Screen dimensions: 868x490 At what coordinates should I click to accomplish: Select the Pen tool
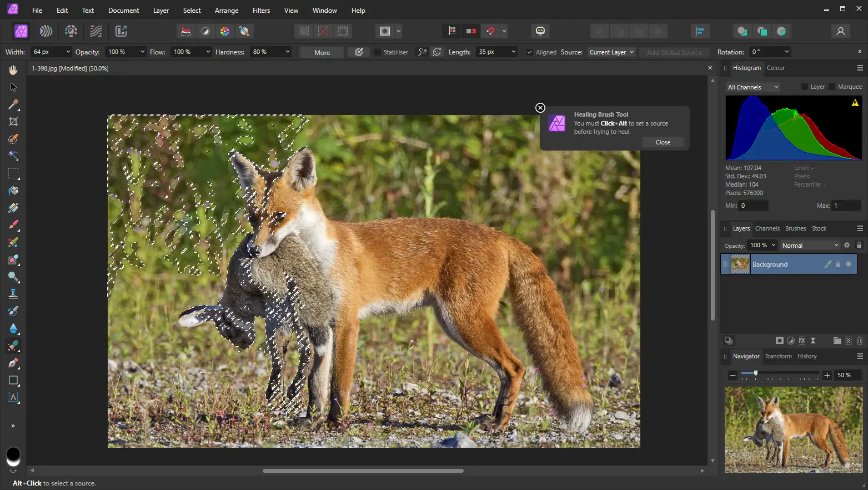pyautogui.click(x=13, y=364)
